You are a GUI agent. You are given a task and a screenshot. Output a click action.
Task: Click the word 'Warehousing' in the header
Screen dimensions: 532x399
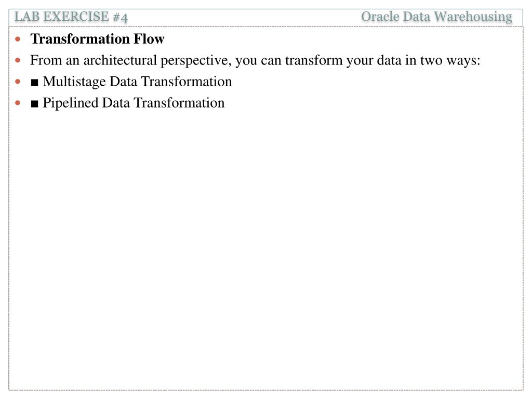tap(473, 17)
